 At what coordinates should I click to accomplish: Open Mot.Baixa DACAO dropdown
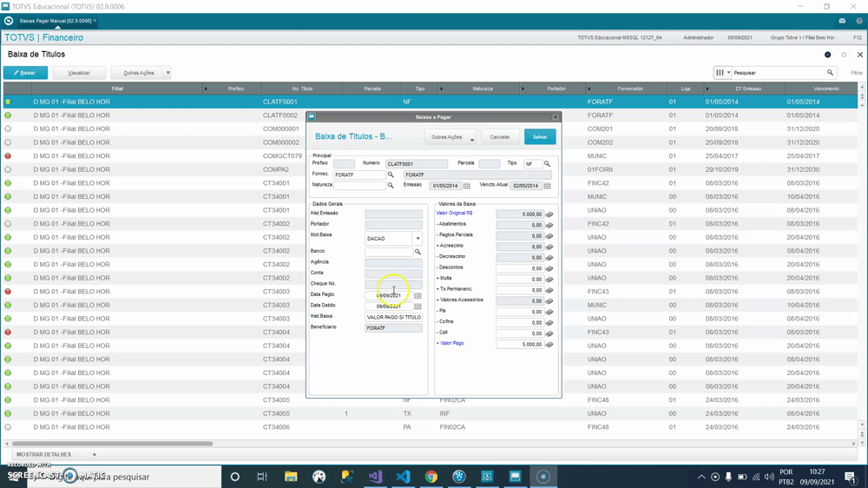[418, 239]
